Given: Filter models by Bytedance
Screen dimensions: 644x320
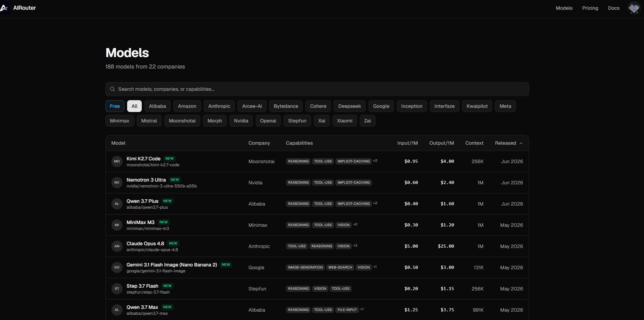Looking at the screenshot, I should (x=286, y=106).
